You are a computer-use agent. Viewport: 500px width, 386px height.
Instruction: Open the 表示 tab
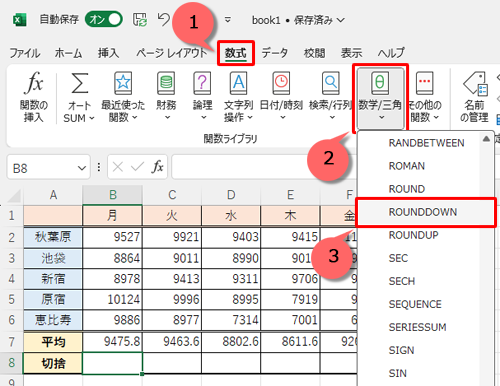(x=351, y=53)
